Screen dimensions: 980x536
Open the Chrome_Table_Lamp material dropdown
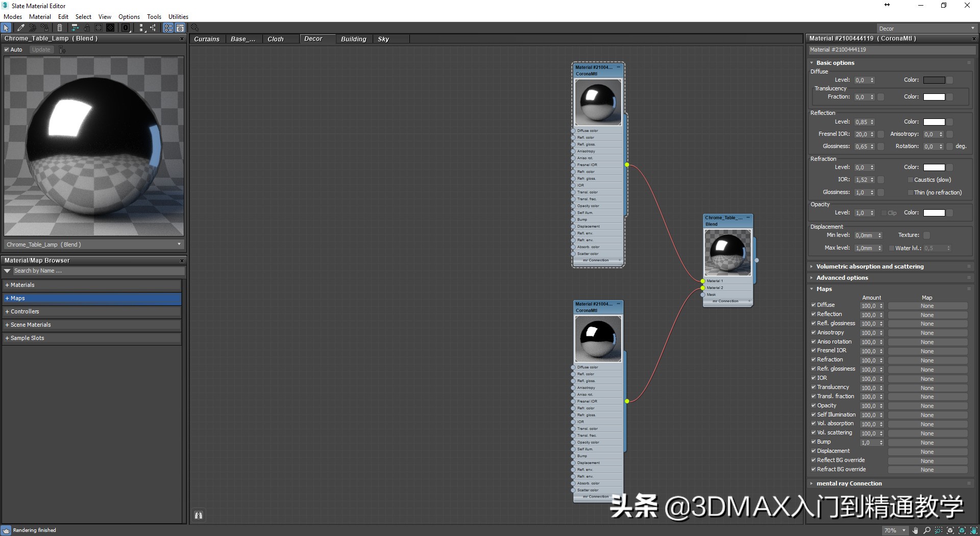click(x=179, y=245)
